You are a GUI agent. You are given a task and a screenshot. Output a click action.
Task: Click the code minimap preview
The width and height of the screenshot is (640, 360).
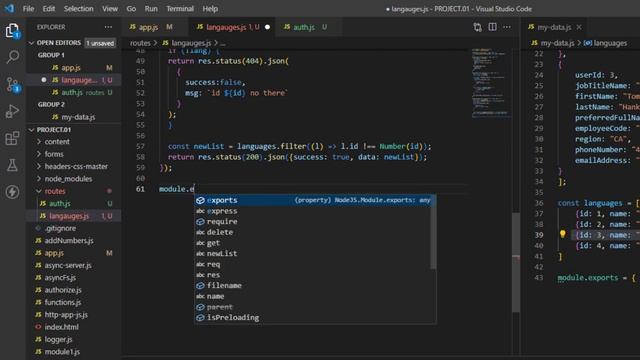(491, 83)
